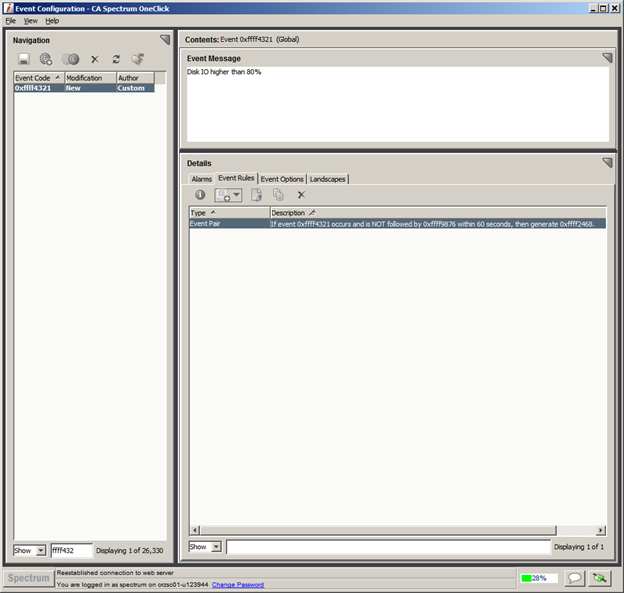Click the empty filter field below the rules table

[388, 547]
